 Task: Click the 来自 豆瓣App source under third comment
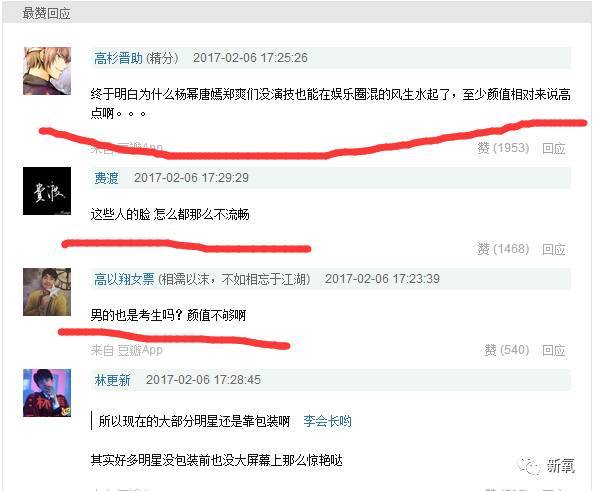(127, 350)
